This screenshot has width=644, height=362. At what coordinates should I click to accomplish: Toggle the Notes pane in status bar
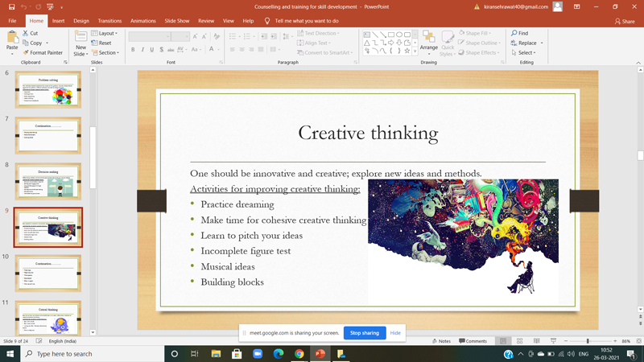441,341
